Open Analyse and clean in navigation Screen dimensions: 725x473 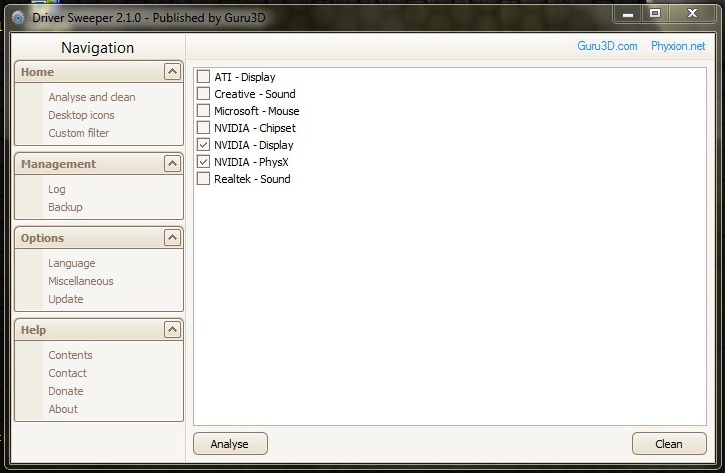pyautogui.click(x=92, y=97)
